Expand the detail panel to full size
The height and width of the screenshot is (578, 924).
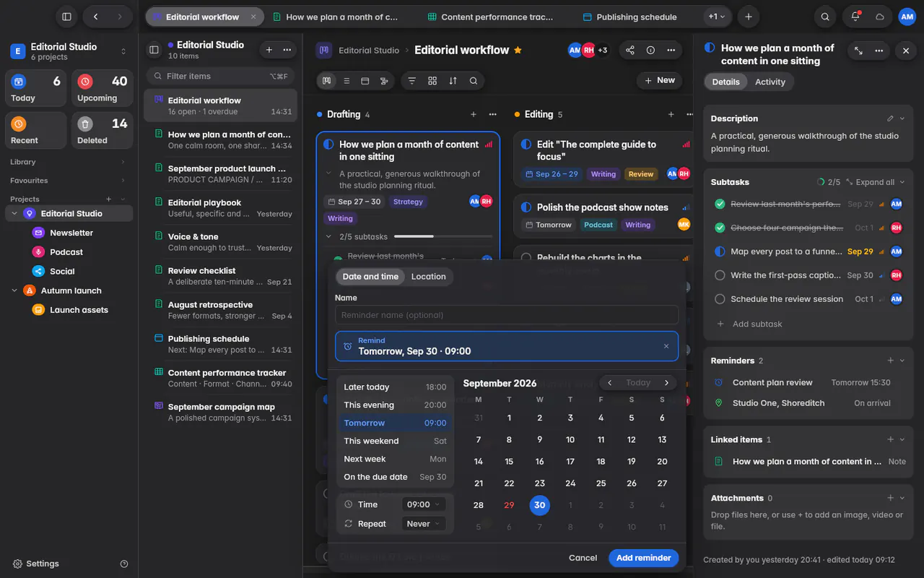pos(858,51)
